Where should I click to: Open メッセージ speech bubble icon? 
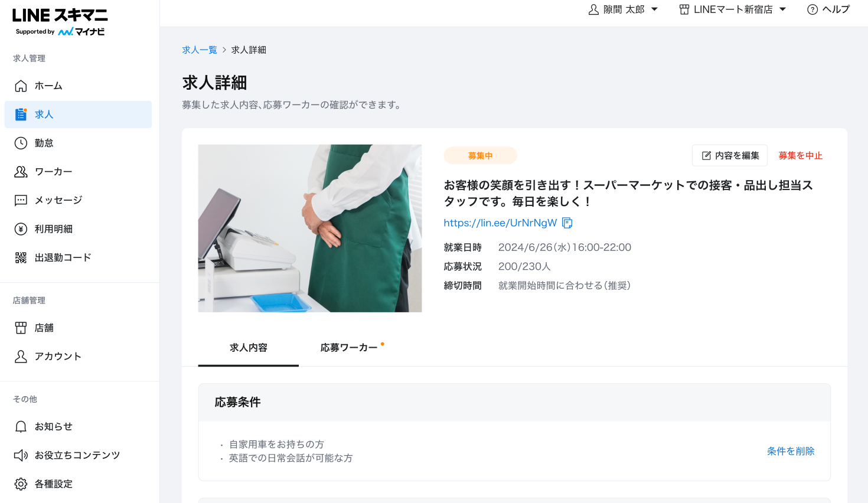(21, 200)
